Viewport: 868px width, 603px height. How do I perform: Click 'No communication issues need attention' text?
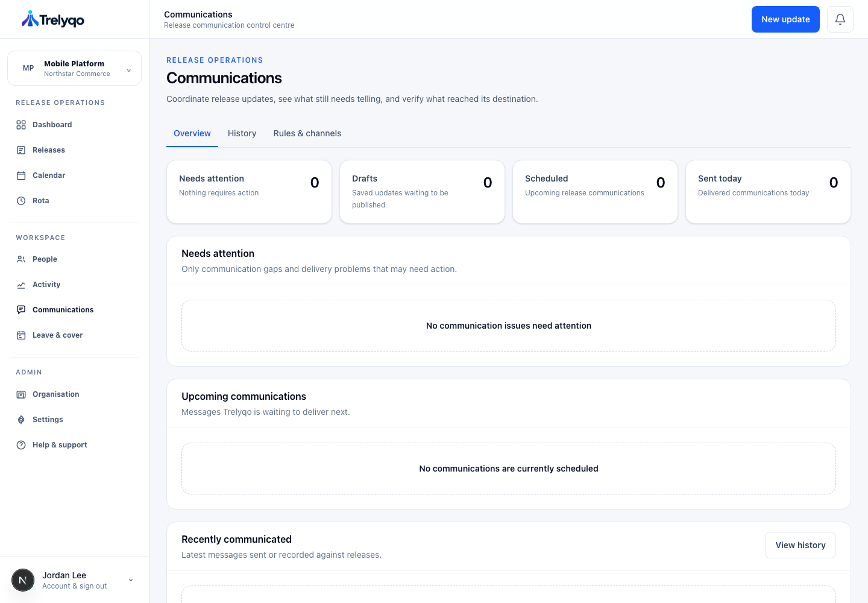[x=509, y=326]
